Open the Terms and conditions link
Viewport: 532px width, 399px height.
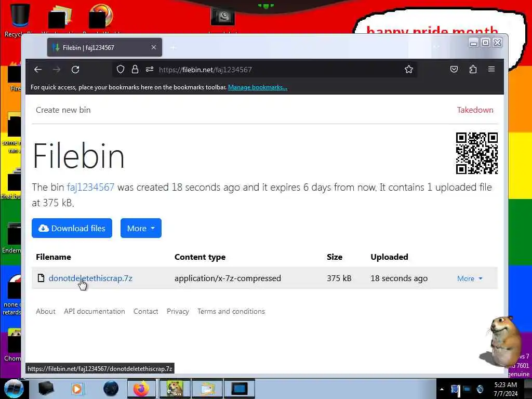point(231,311)
